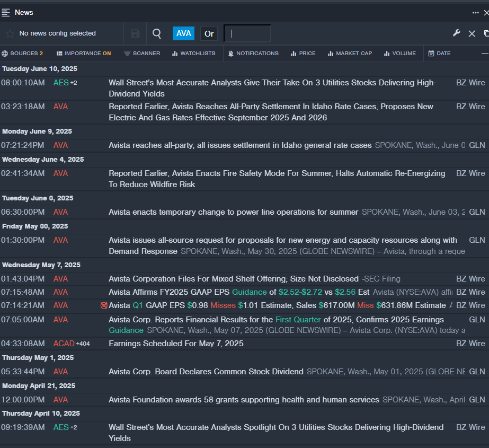Toggle the Or operator button

[209, 33]
